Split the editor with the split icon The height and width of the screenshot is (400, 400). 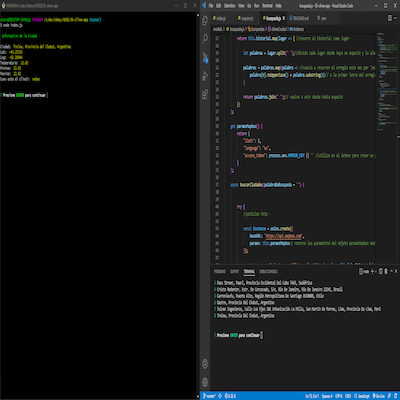[x=390, y=18]
